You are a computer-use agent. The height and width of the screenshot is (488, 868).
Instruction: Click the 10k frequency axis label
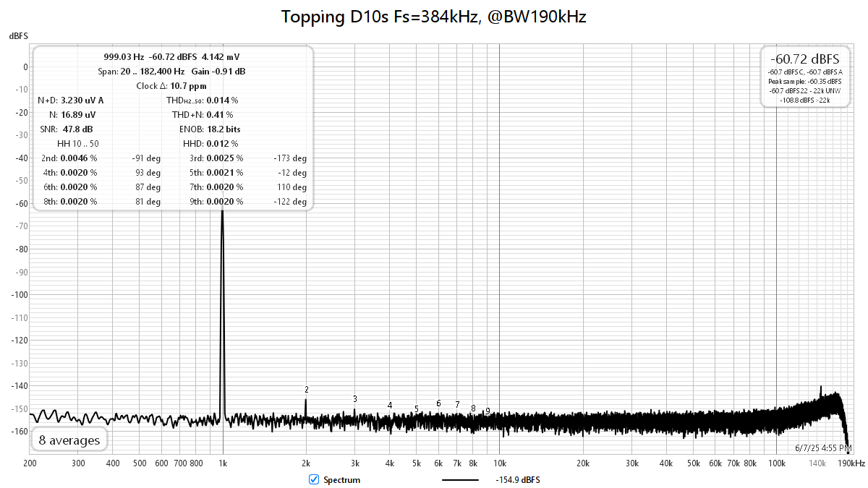click(x=500, y=463)
